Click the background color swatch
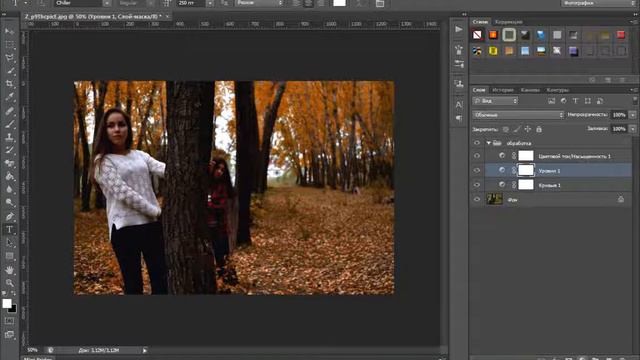640x360 pixels. [x=13, y=309]
